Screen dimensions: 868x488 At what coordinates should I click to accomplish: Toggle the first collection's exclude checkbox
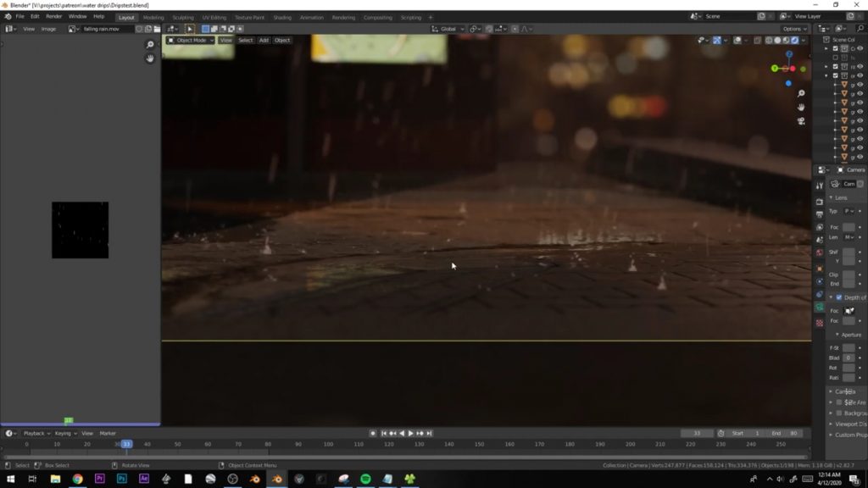[836, 48]
